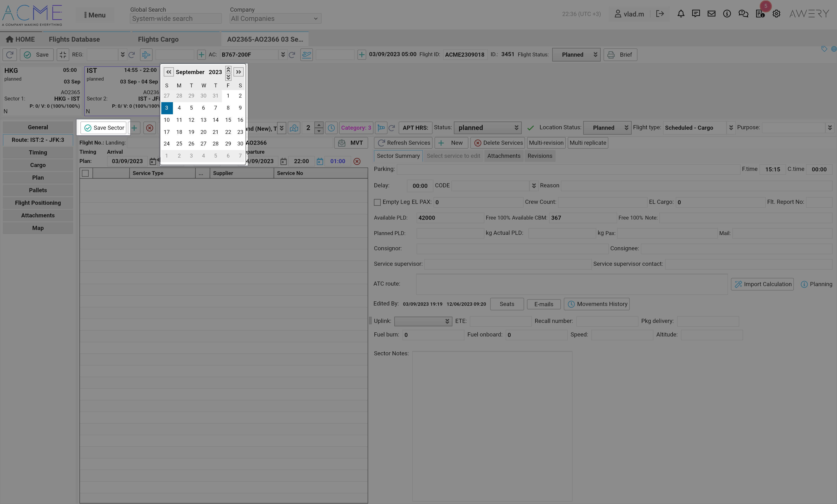Click the logout arrow icon

click(x=660, y=14)
